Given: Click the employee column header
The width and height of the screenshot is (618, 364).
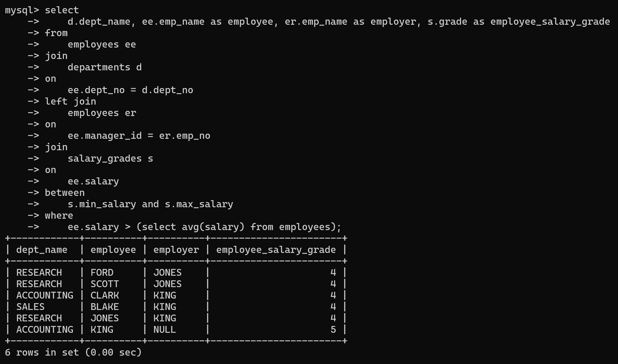Looking at the screenshot, I should click(113, 250).
